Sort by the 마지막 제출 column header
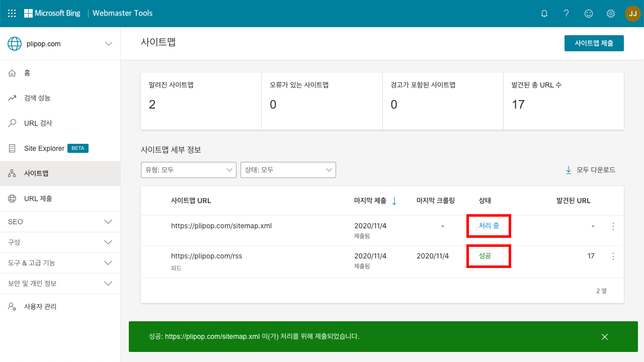The width and height of the screenshot is (644, 362). click(x=370, y=201)
